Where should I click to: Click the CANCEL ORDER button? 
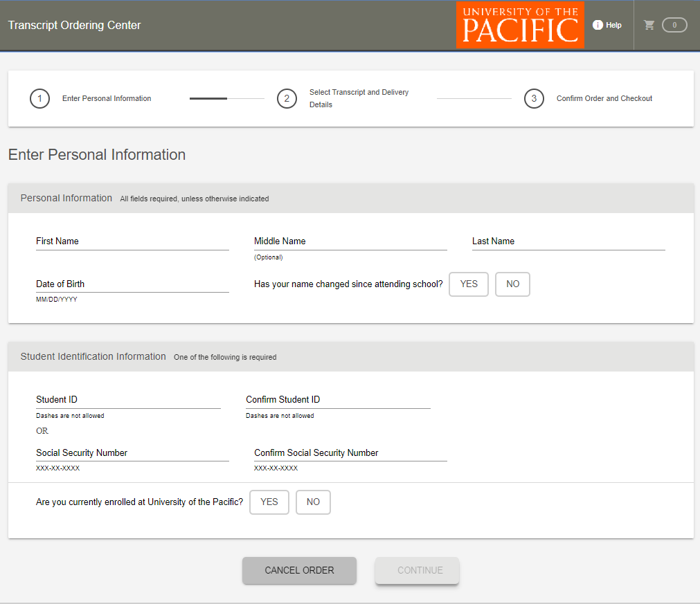(299, 571)
